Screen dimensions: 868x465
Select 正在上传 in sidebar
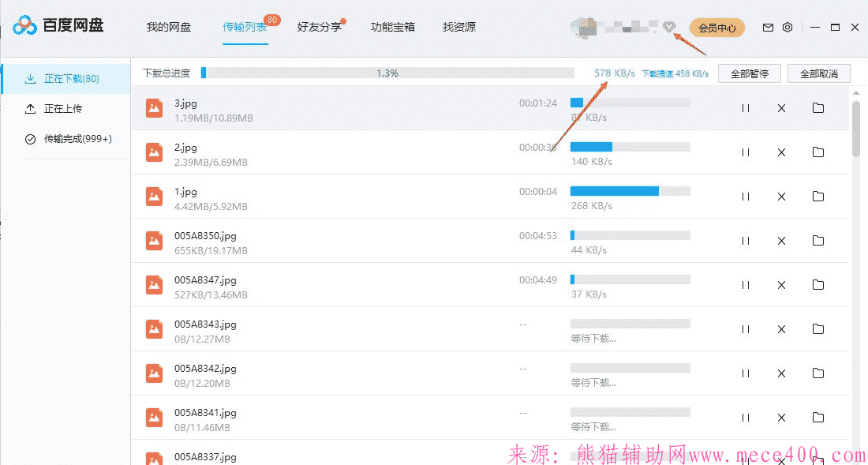point(63,109)
